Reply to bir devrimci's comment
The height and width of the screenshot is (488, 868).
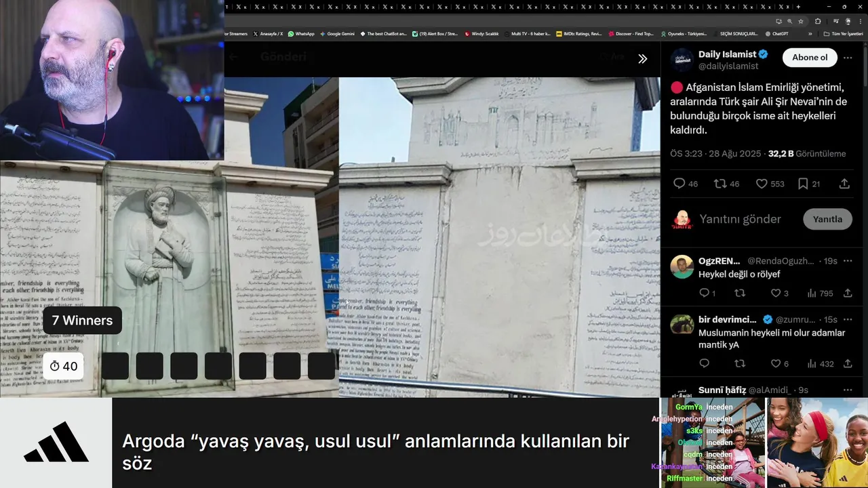(x=704, y=364)
